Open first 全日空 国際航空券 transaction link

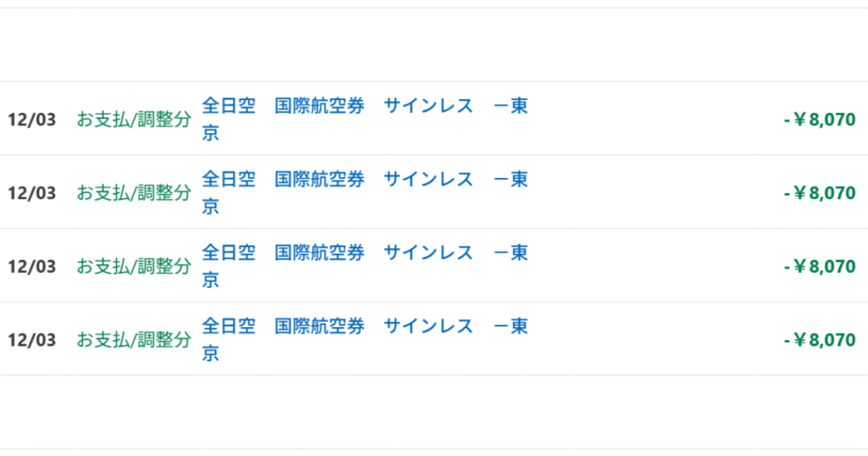(x=364, y=107)
